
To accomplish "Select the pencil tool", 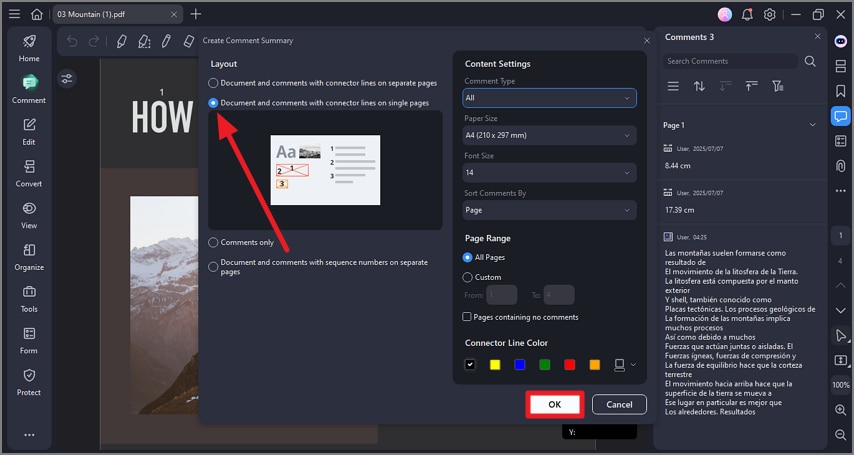I will [166, 41].
